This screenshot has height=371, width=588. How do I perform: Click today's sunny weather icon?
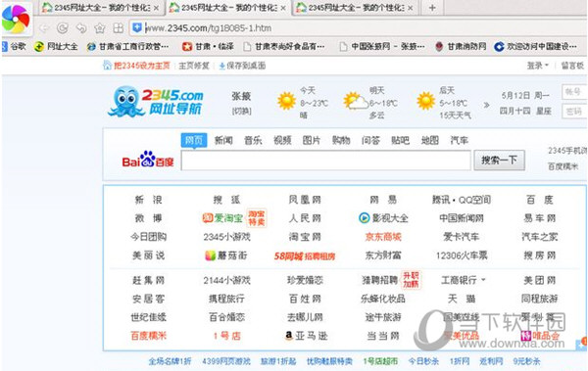coord(286,101)
